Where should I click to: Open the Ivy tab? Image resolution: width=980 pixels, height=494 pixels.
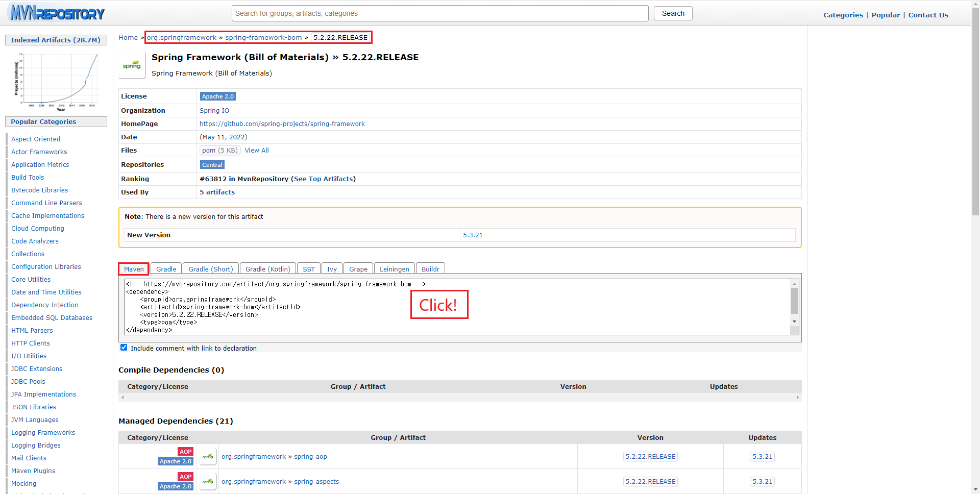(332, 269)
